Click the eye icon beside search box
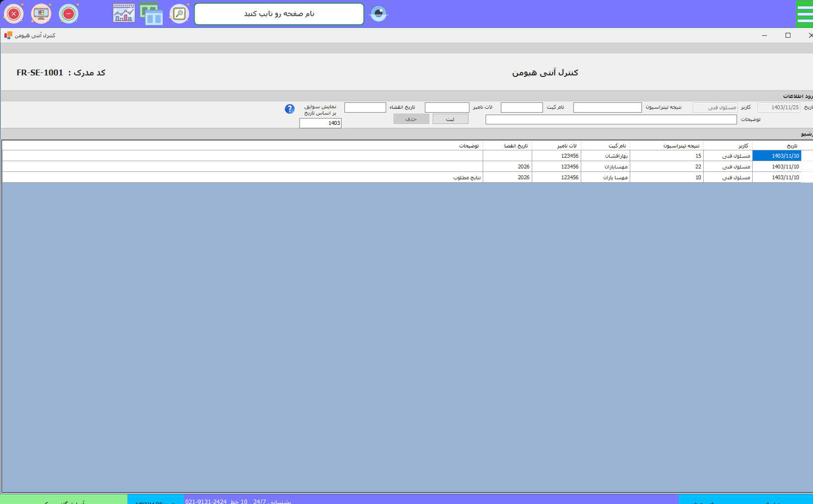This screenshot has height=504, width=813. [378, 14]
